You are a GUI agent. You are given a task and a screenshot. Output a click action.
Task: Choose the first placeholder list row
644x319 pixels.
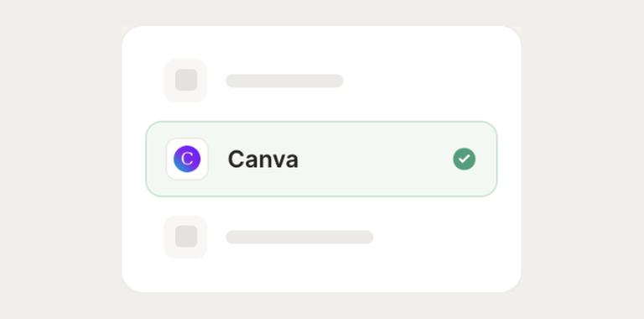pos(253,81)
